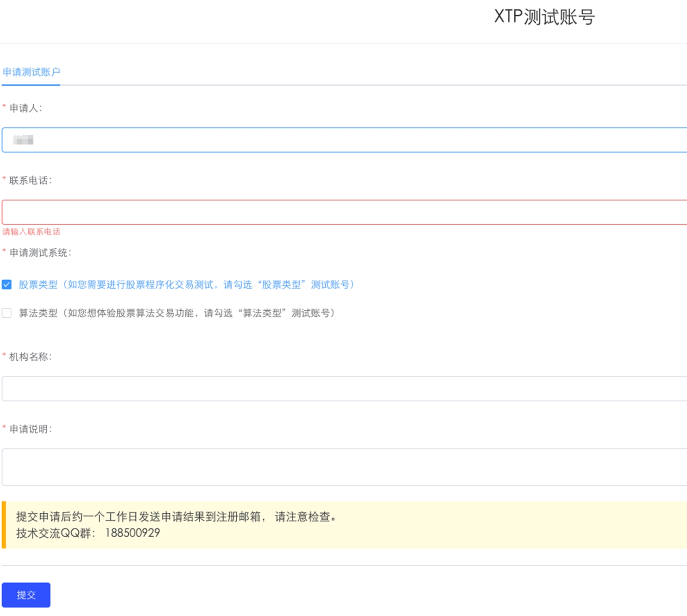The width and height of the screenshot is (687, 616).
Task: Click the XTP测试账号 page title
Action: [x=544, y=17]
